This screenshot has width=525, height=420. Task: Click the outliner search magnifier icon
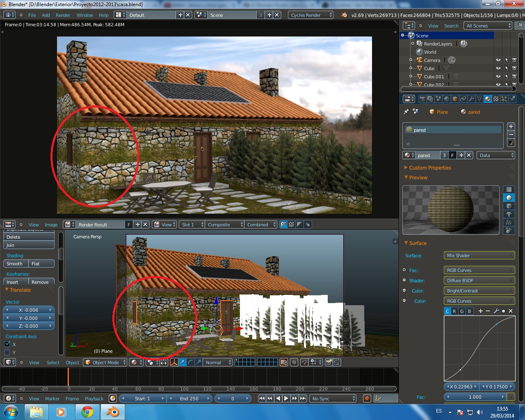pyautogui.click(x=519, y=25)
